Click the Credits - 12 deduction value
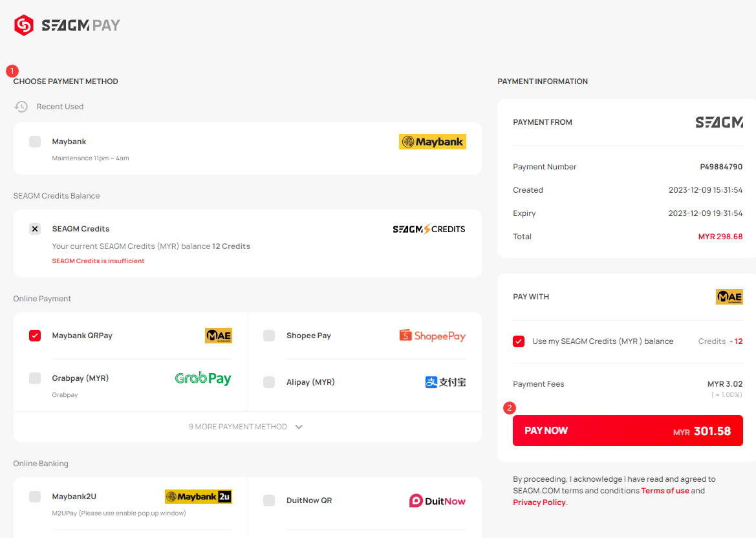The width and height of the screenshot is (756, 538). [x=720, y=341]
